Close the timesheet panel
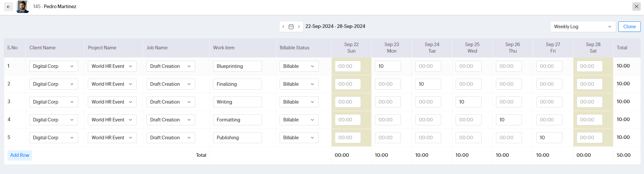This screenshot has width=644, height=174. pos(637,6)
